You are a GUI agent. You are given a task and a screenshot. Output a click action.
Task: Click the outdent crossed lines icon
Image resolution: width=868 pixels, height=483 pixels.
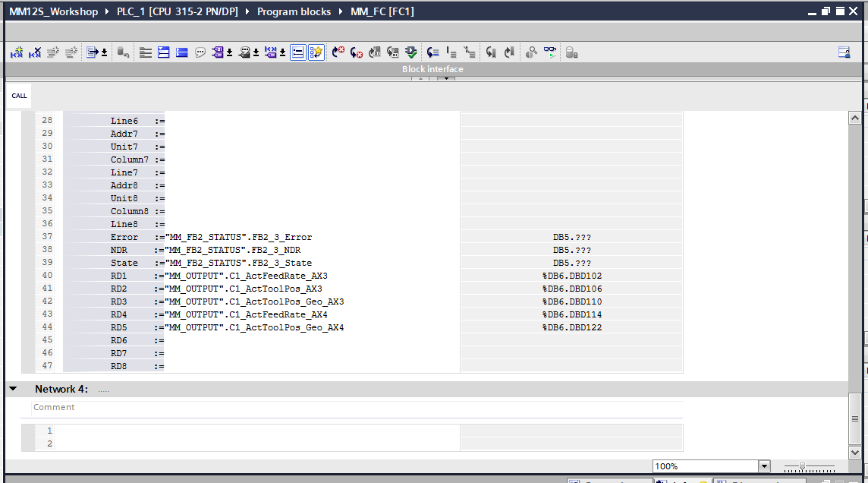(x=470, y=52)
